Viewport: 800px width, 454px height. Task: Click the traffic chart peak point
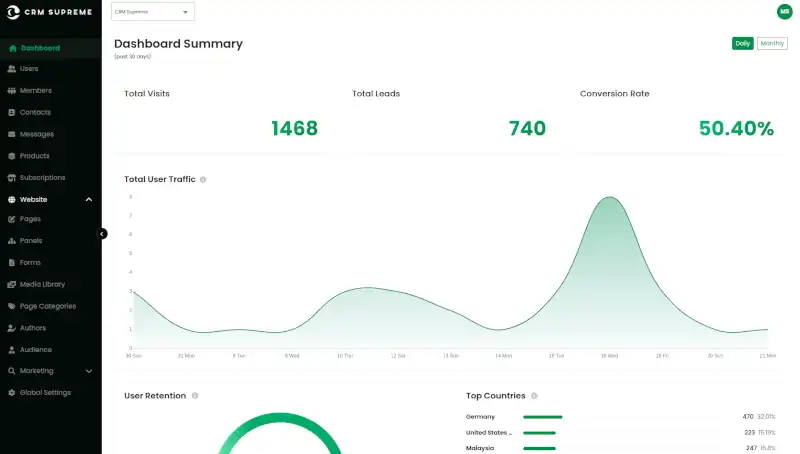tap(610, 197)
